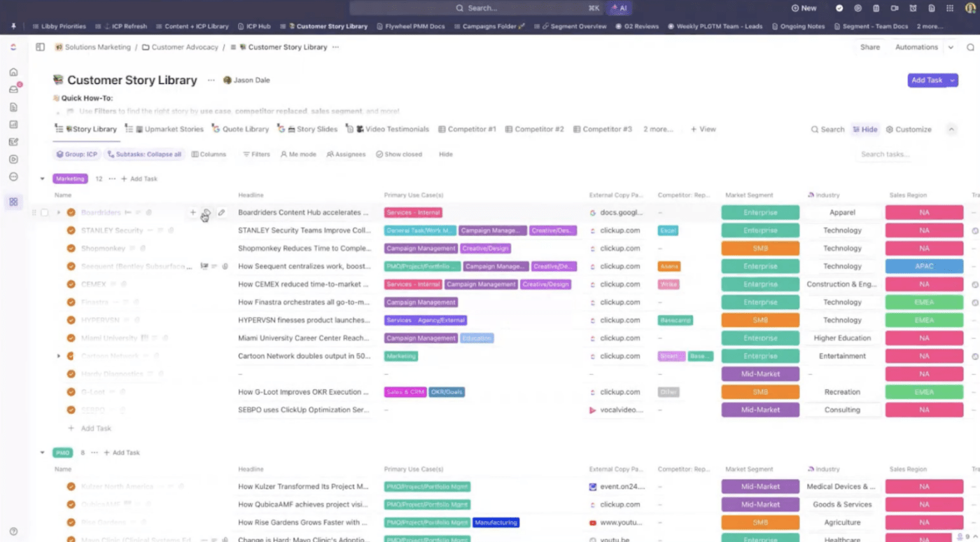Open the alarm clock reminder icon in top bar
This screenshot has height=542, width=980.
(x=913, y=8)
